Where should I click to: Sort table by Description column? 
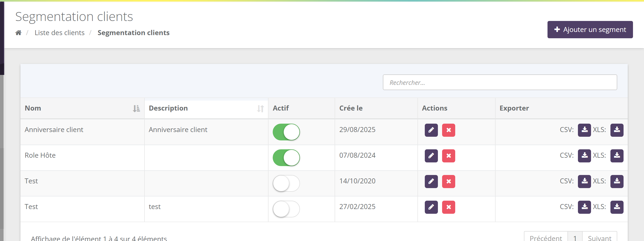click(x=206, y=108)
